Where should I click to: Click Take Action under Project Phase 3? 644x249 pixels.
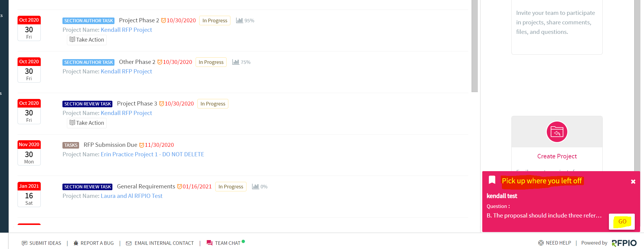pyautogui.click(x=87, y=123)
